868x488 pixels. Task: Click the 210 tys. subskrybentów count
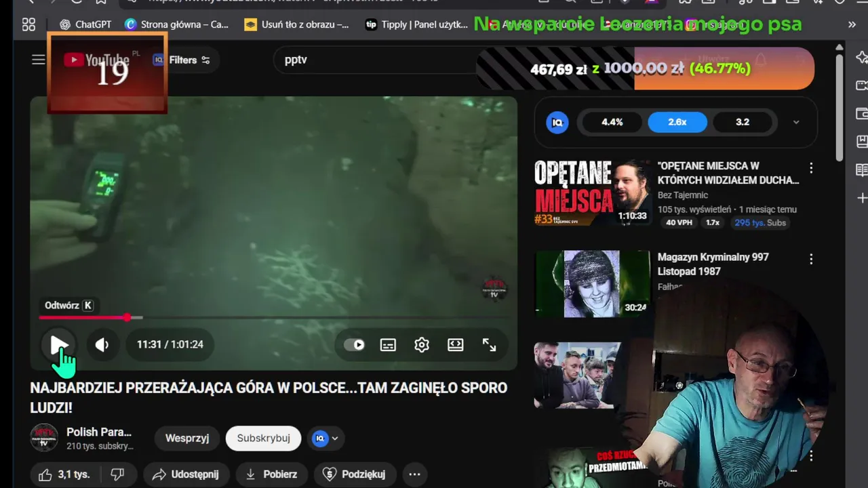[x=100, y=447]
